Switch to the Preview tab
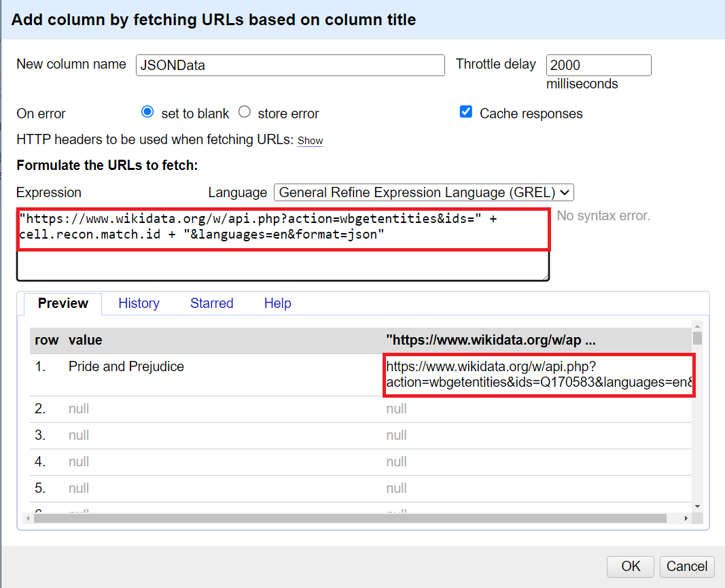This screenshot has width=725, height=588. (63, 304)
